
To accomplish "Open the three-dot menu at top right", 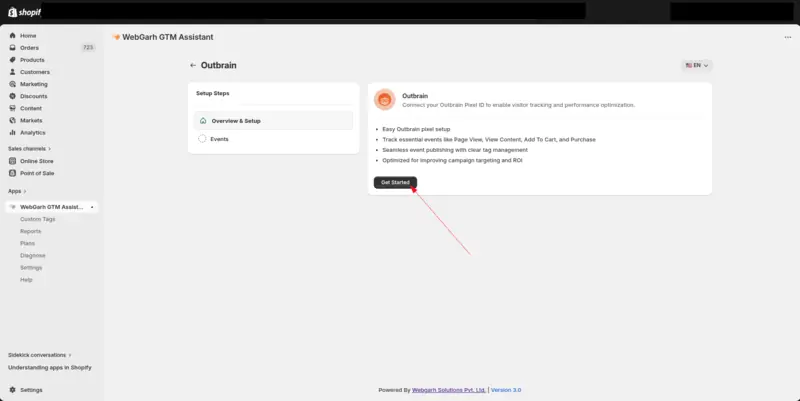I will 788,37.
